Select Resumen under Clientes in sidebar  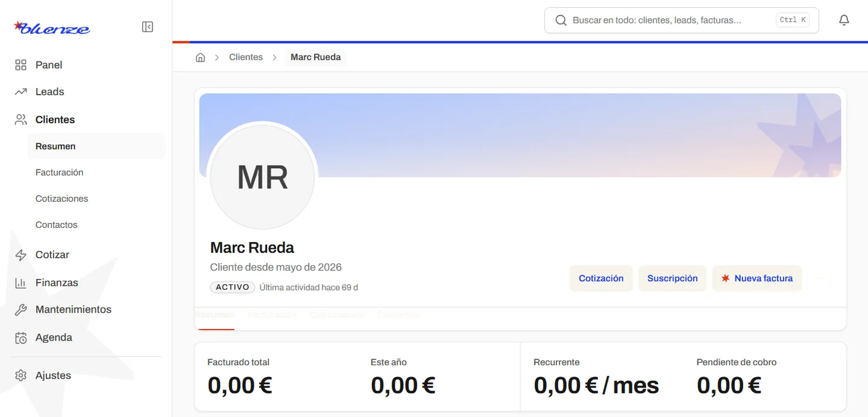pos(96,146)
